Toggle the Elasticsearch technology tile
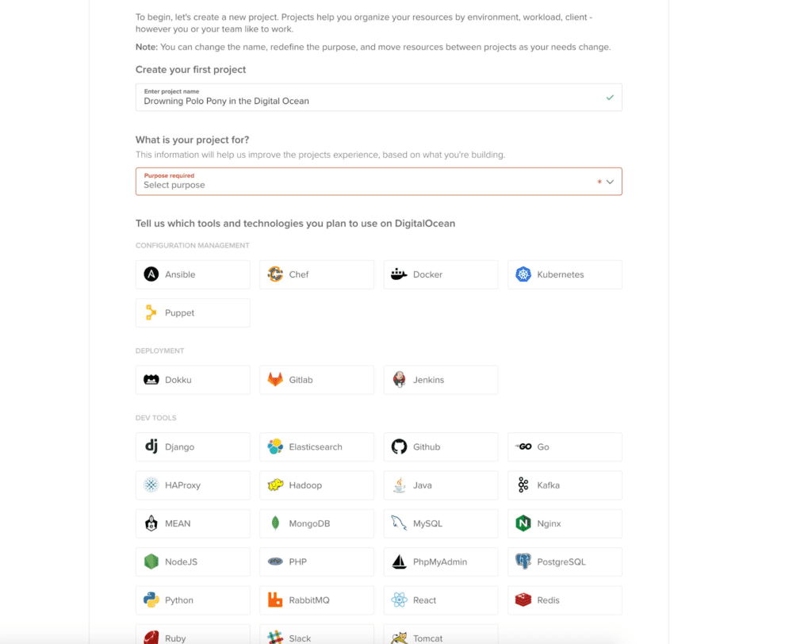Screen dimensions: 812x644 (317, 447)
